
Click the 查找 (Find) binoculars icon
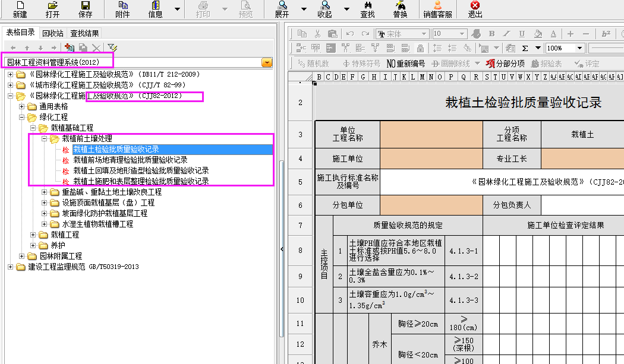coord(367,9)
